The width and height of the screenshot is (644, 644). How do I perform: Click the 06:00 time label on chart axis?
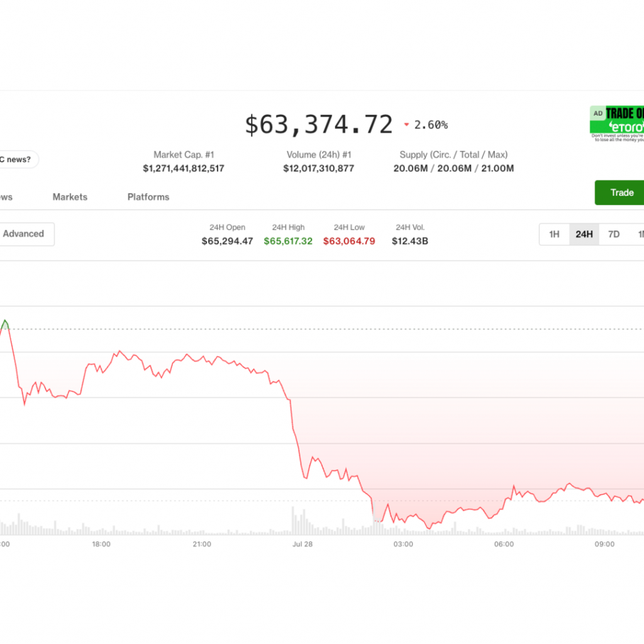504,544
